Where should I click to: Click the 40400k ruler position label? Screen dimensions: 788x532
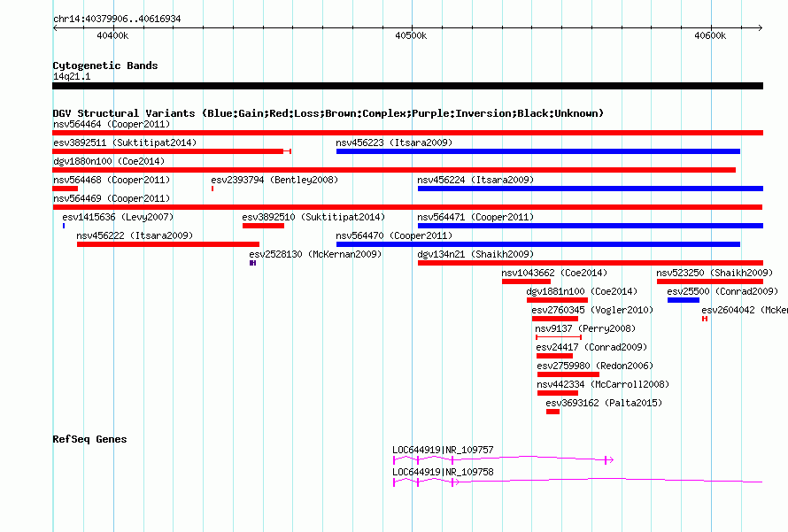tap(112, 35)
